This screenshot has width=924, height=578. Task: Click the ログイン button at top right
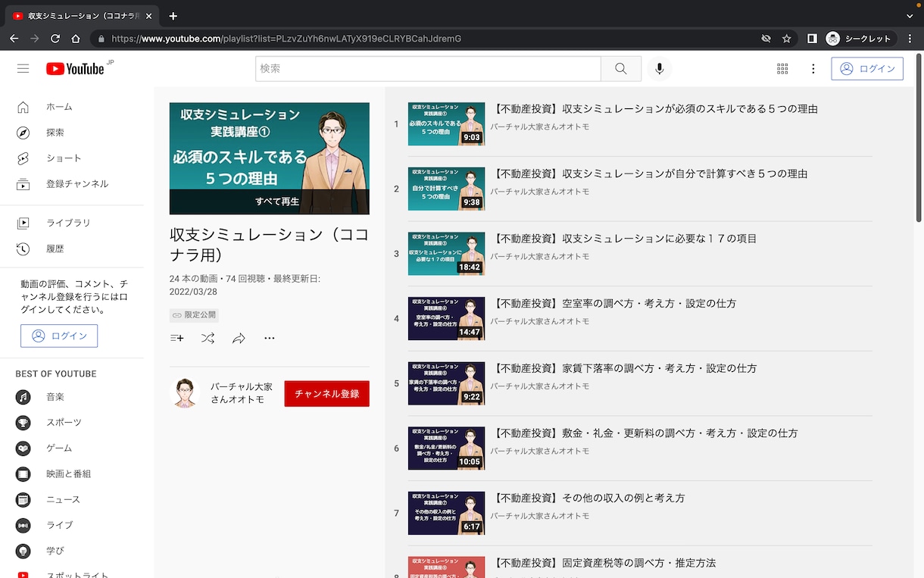pos(867,69)
